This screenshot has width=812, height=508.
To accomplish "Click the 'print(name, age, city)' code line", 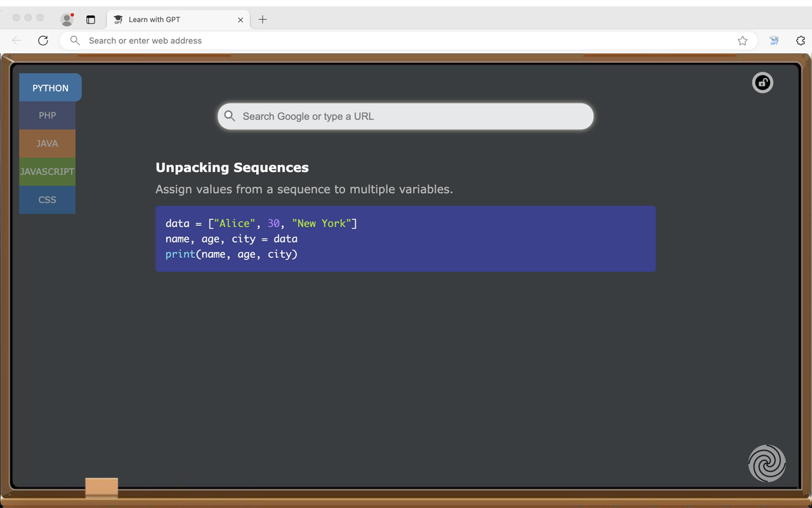I will pyautogui.click(x=232, y=254).
